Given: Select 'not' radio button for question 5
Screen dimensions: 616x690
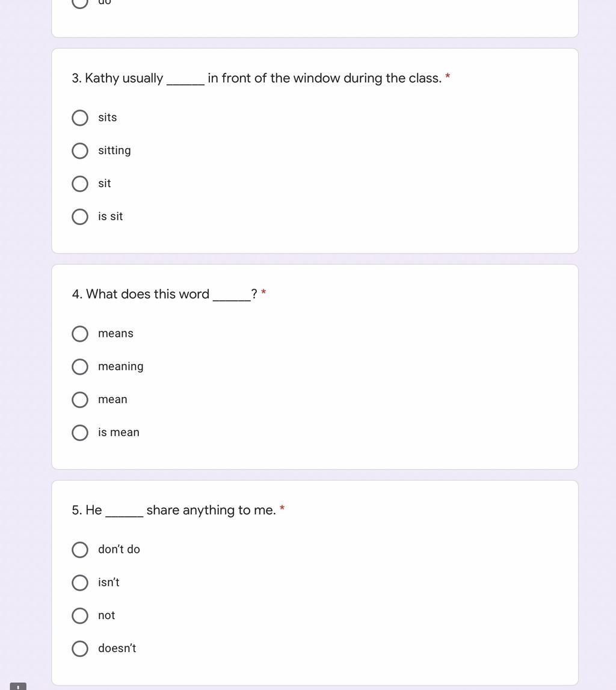Looking at the screenshot, I should tap(79, 615).
